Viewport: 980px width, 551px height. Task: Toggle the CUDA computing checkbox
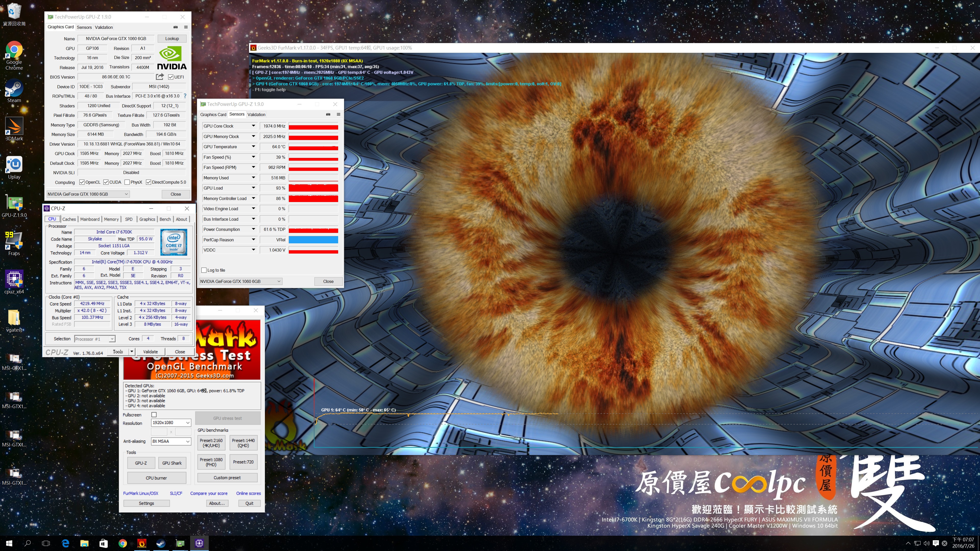point(106,182)
